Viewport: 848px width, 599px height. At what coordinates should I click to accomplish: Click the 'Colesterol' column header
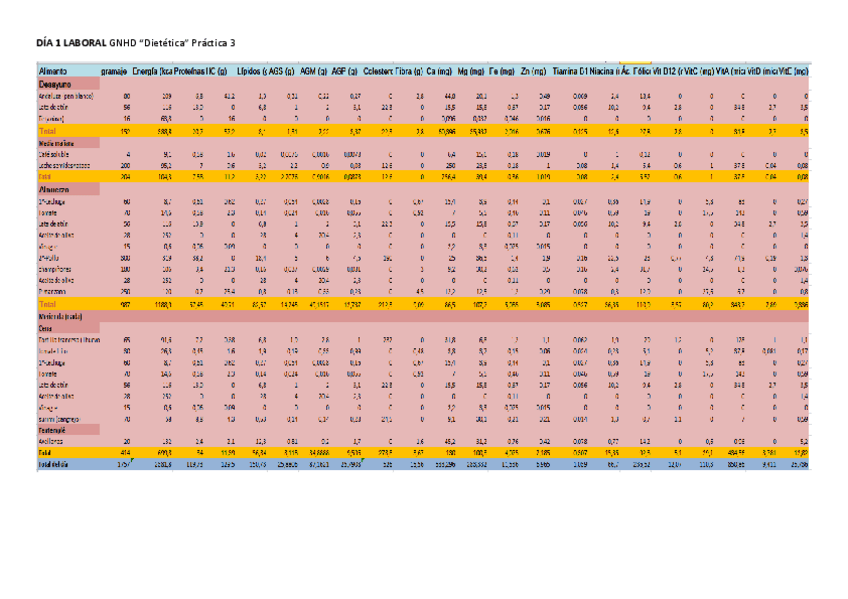378,71
